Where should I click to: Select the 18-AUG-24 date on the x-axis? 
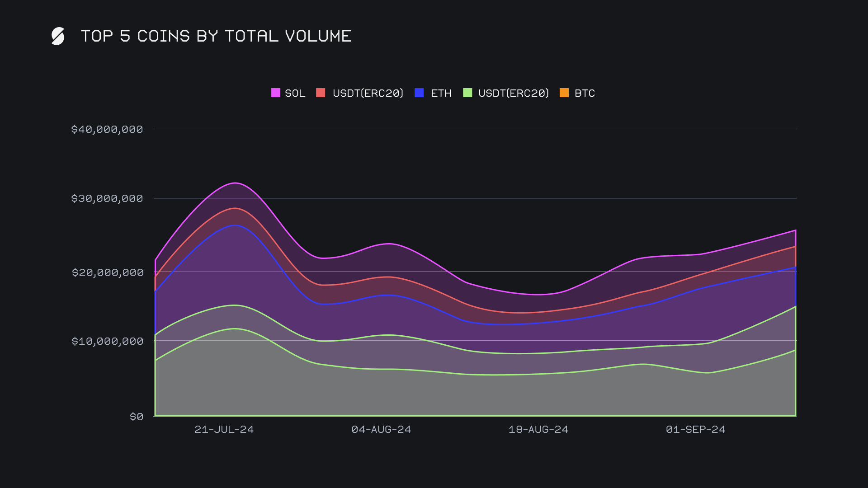pos(538,430)
